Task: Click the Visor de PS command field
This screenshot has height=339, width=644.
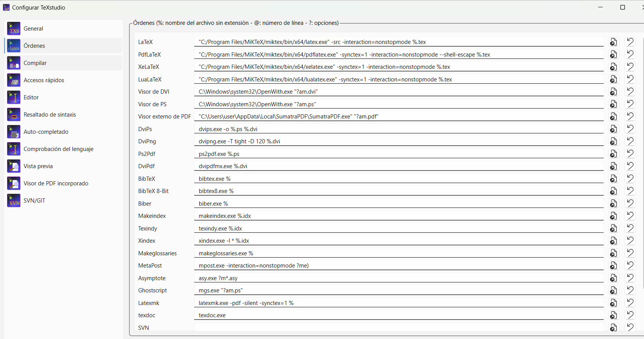Action: pyautogui.click(x=399, y=104)
